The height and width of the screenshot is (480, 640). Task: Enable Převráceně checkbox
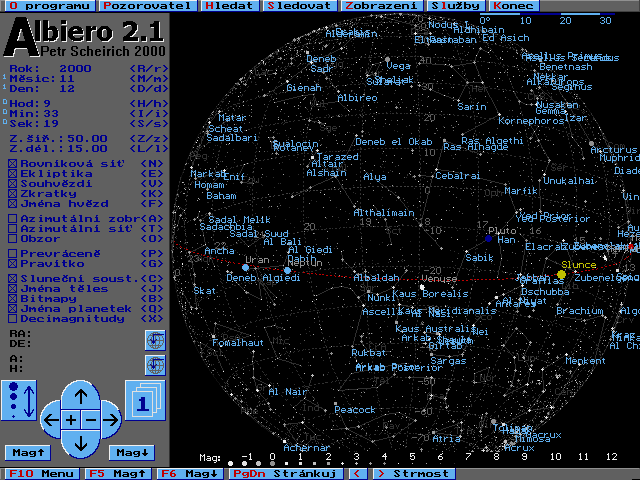[13, 254]
